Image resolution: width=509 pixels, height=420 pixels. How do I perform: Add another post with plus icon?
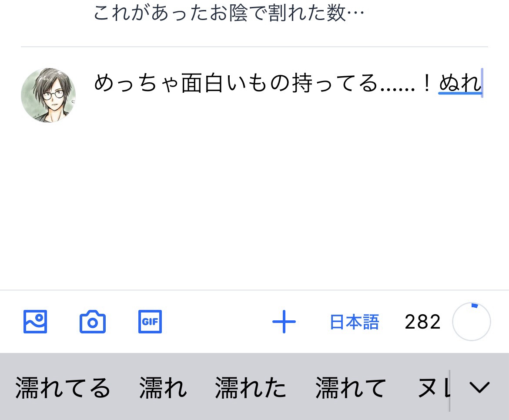click(x=284, y=322)
